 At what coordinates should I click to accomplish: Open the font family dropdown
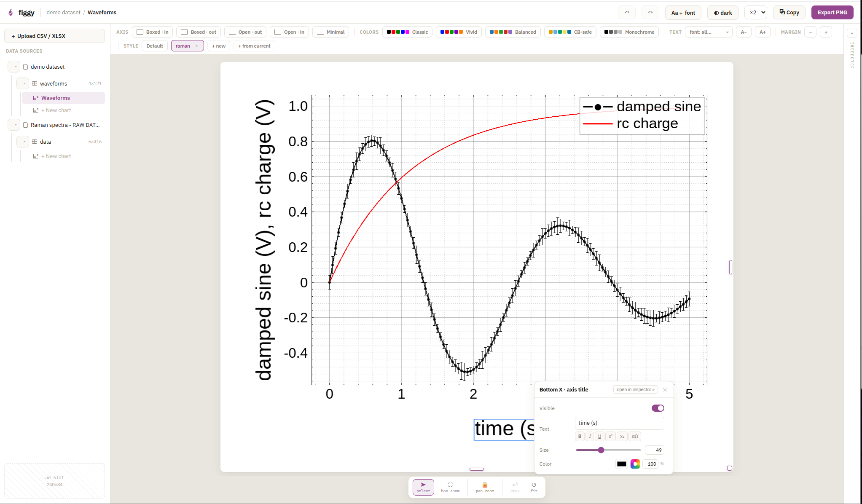(x=709, y=32)
